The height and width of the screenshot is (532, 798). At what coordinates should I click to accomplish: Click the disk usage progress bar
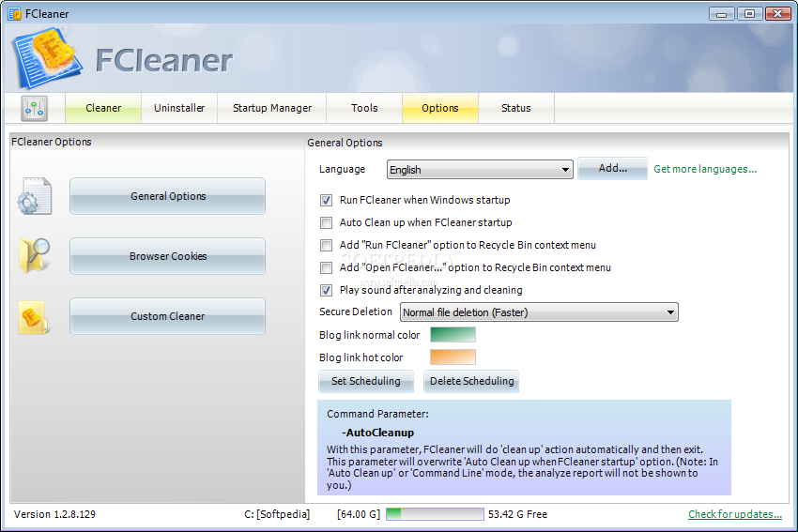point(435,514)
